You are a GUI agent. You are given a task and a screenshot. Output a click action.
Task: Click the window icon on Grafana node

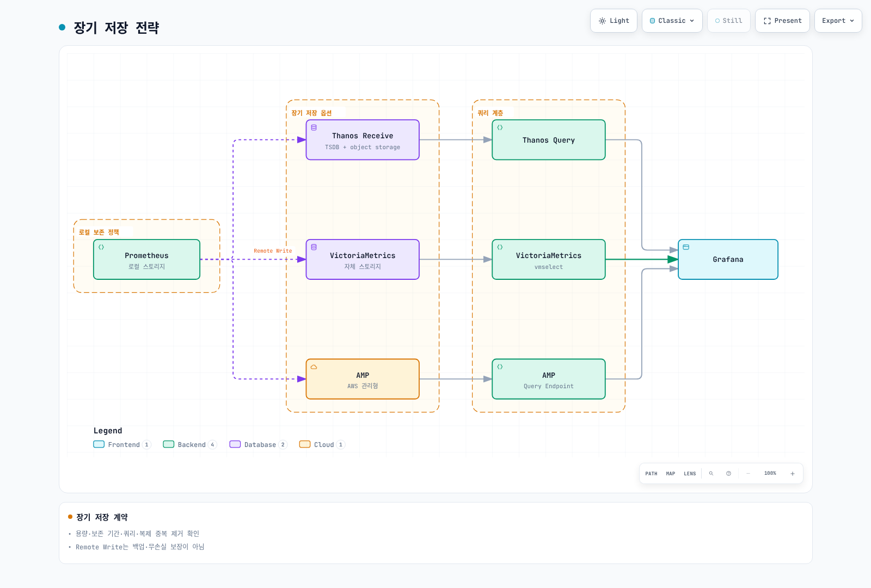pyautogui.click(x=686, y=247)
